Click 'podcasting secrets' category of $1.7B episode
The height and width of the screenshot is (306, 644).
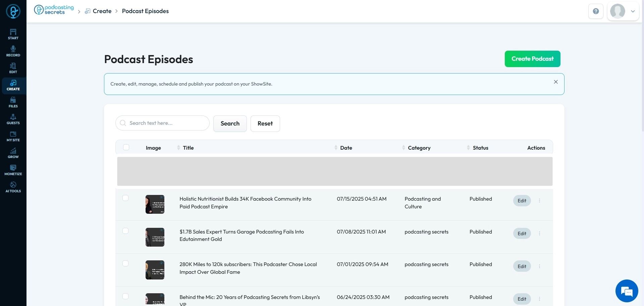(426, 232)
